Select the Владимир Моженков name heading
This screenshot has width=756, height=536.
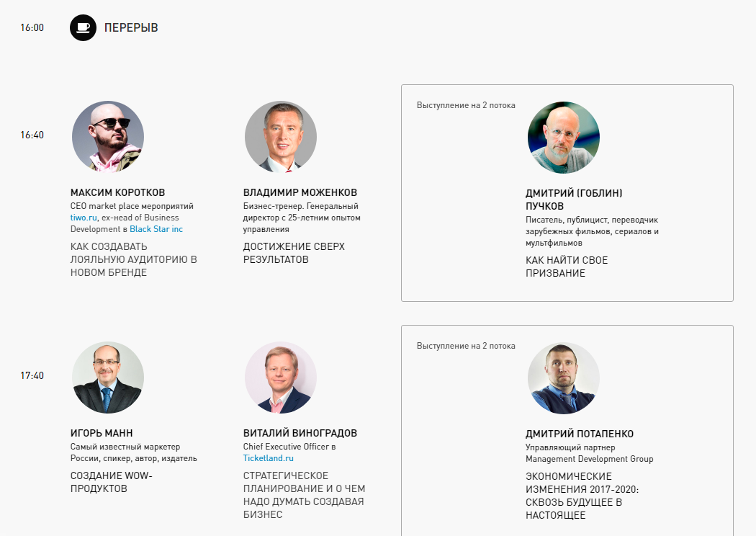(x=300, y=192)
